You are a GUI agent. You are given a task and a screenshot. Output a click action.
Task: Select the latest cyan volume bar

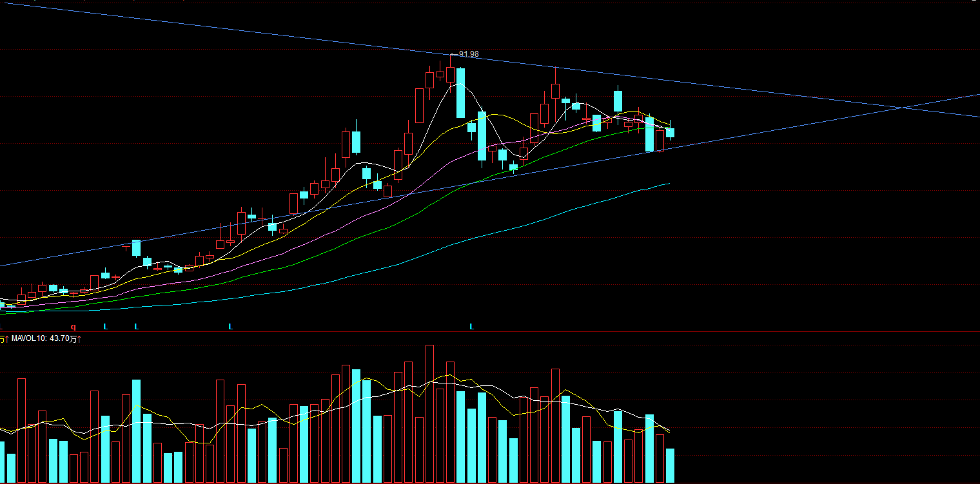pos(670,465)
